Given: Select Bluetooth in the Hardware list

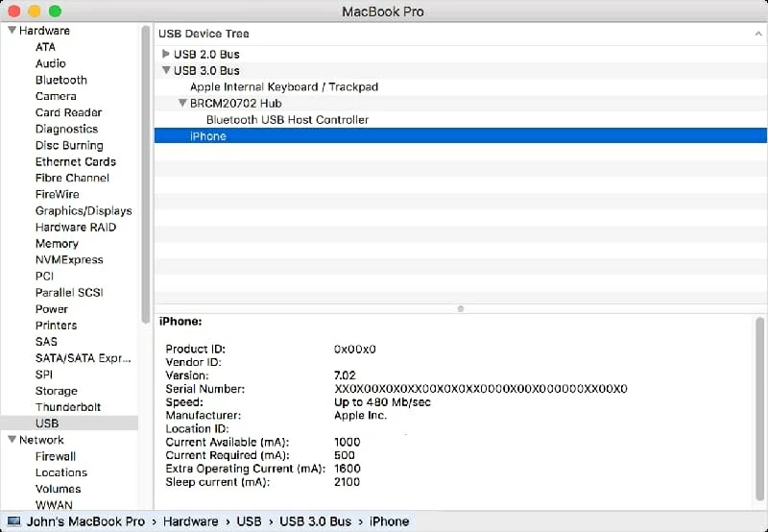Looking at the screenshot, I should tap(60, 80).
